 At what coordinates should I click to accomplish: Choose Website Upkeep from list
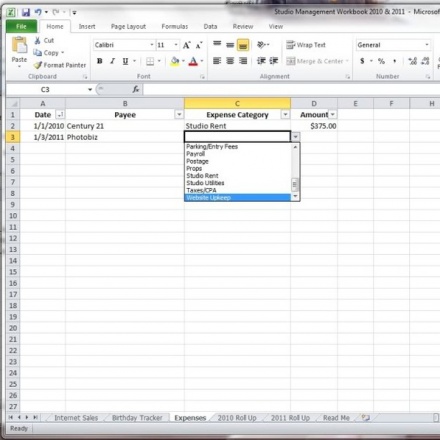[237, 198]
